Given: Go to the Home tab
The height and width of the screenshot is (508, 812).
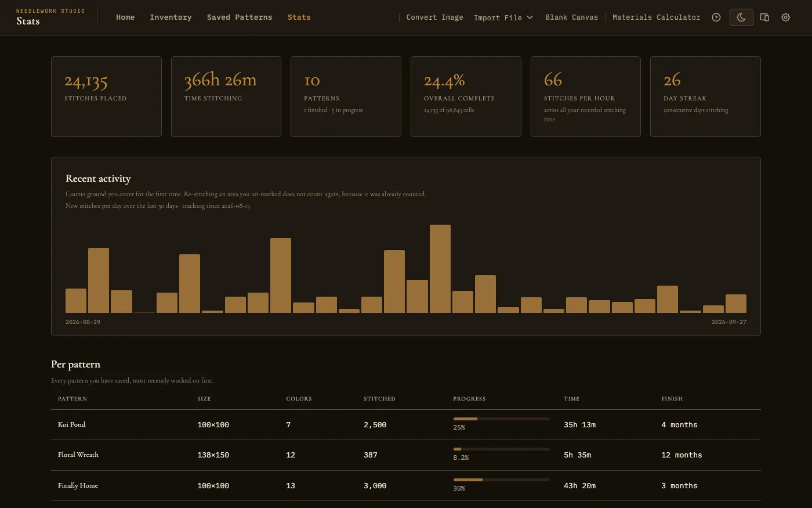Looking at the screenshot, I should [x=125, y=17].
